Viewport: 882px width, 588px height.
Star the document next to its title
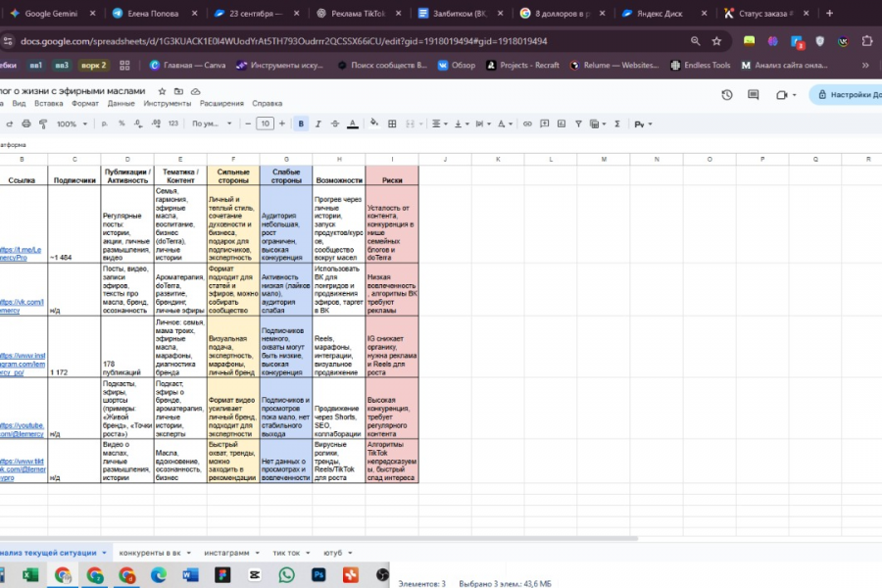(162, 91)
